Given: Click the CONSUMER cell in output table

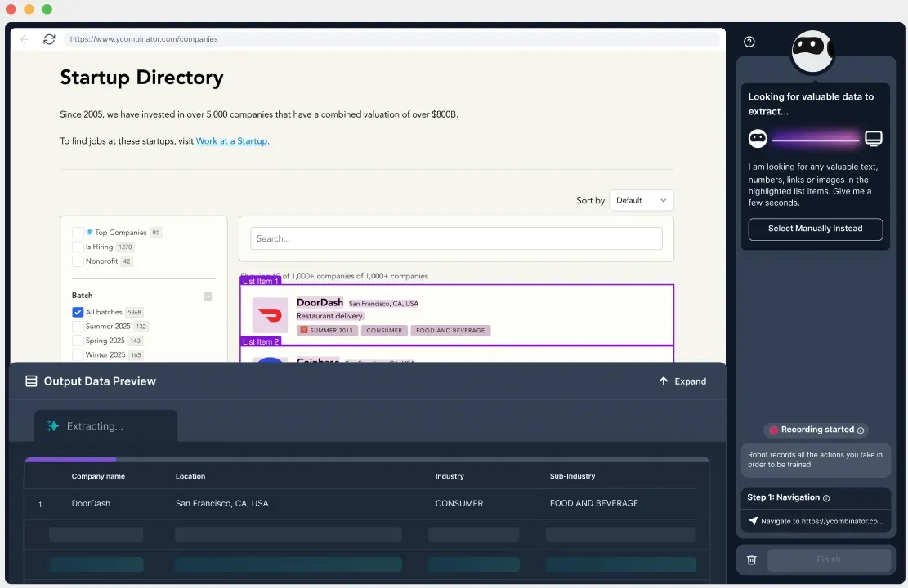Looking at the screenshot, I should point(459,504).
